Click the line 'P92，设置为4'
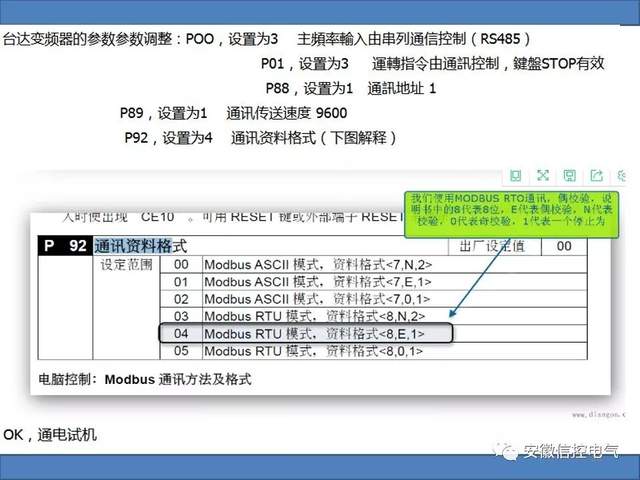The image size is (640, 480). click(x=168, y=138)
